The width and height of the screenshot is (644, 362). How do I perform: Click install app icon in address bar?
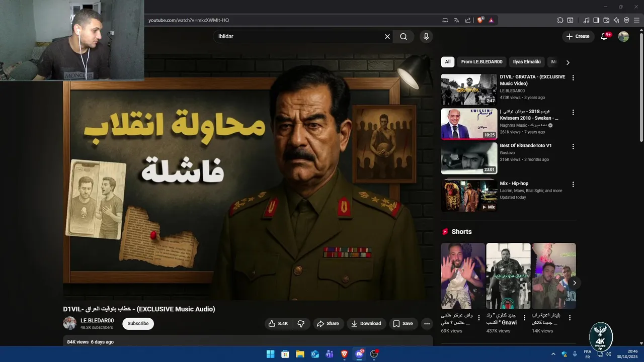[445, 20]
